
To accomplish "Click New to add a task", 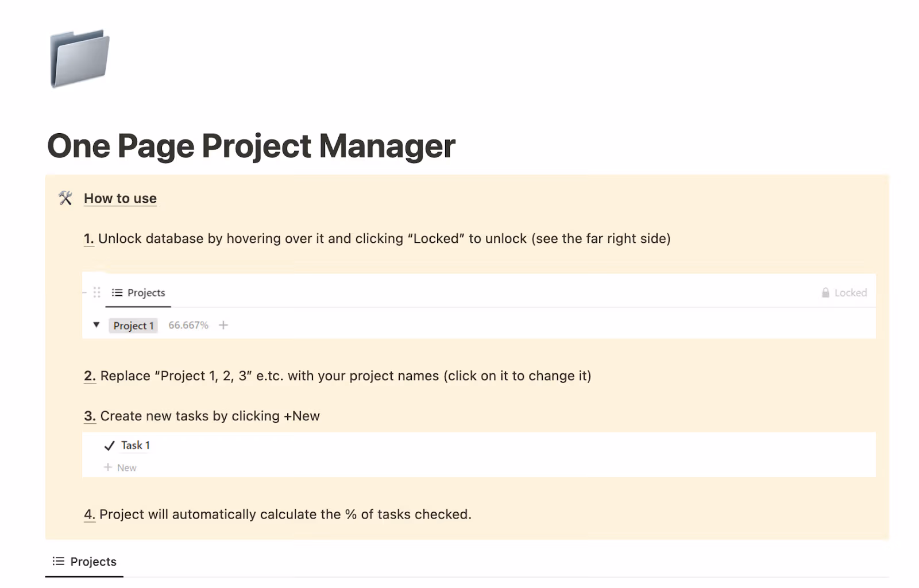I will (128, 467).
